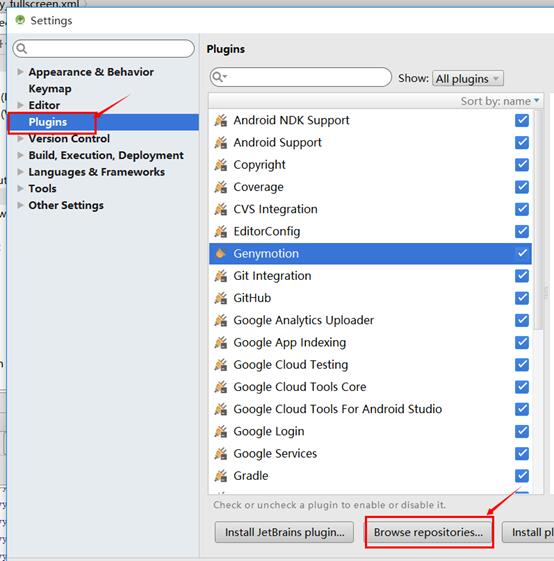Image resolution: width=554 pixels, height=561 pixels.
Task: Open the Sort by name dropdown
Action: point(500,101)
